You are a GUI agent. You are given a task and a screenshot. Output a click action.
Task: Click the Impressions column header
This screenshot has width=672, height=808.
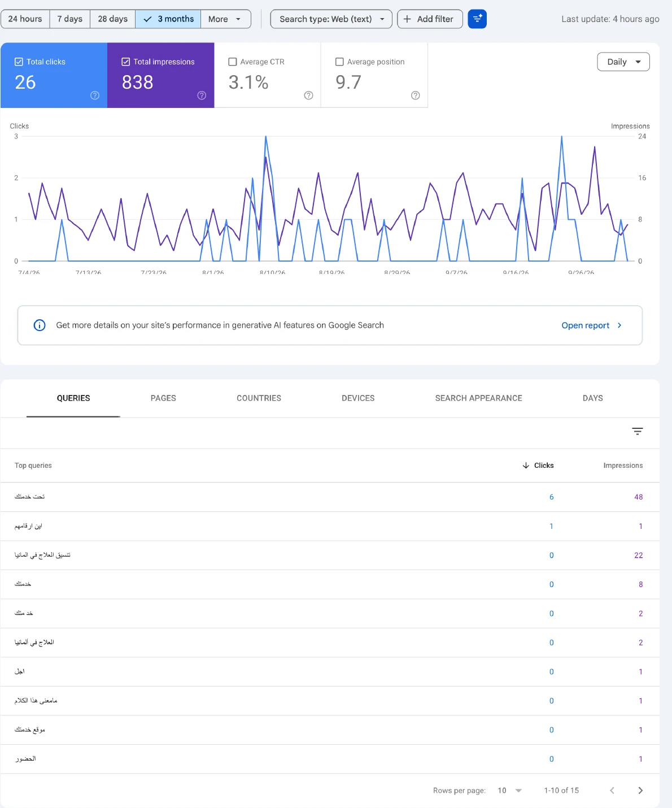[623, 466]
